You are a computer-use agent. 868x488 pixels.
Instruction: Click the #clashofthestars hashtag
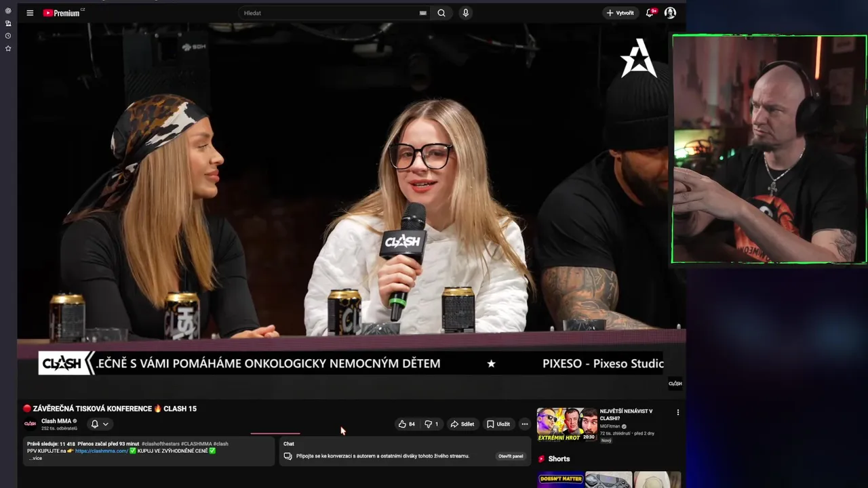(x=160, y=444)
